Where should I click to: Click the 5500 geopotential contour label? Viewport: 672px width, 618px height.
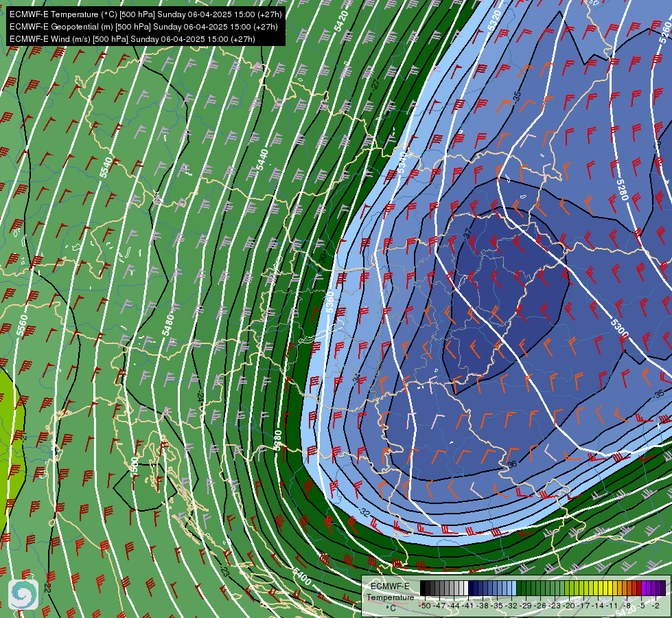pos(135,468)
